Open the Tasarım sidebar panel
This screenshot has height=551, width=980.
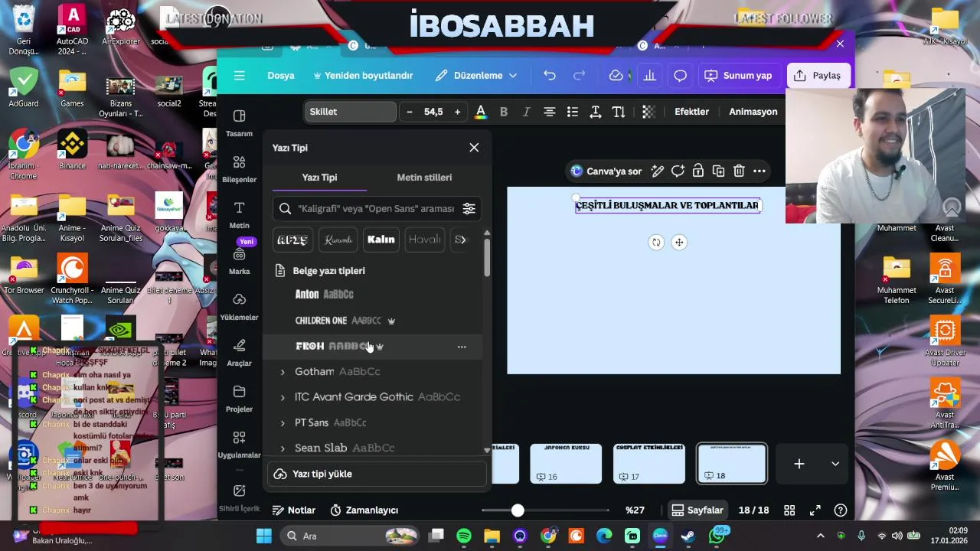239,122
